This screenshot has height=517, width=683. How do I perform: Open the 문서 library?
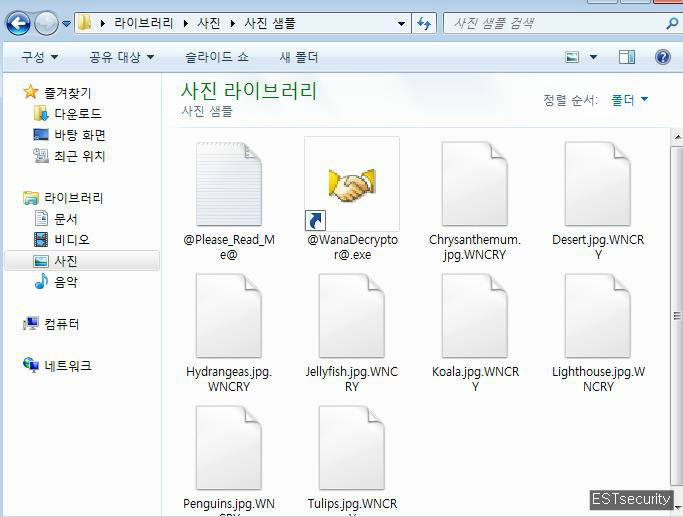(x=66, y=219)
